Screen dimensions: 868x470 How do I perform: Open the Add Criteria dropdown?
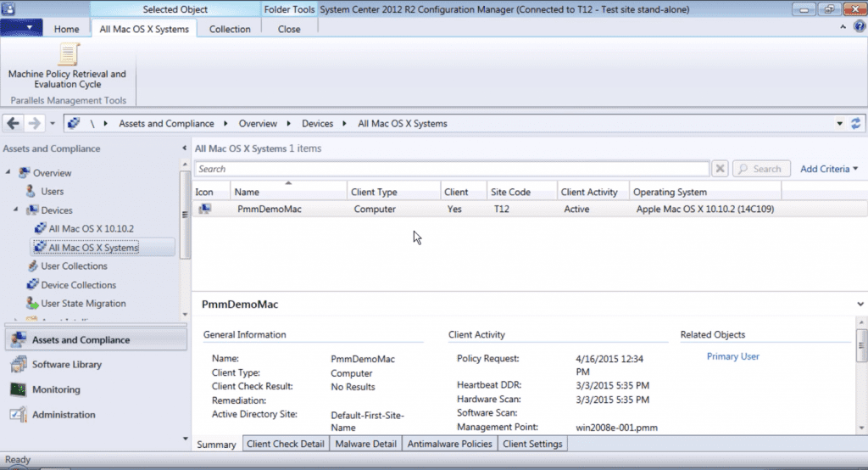(x=829, y=169)
